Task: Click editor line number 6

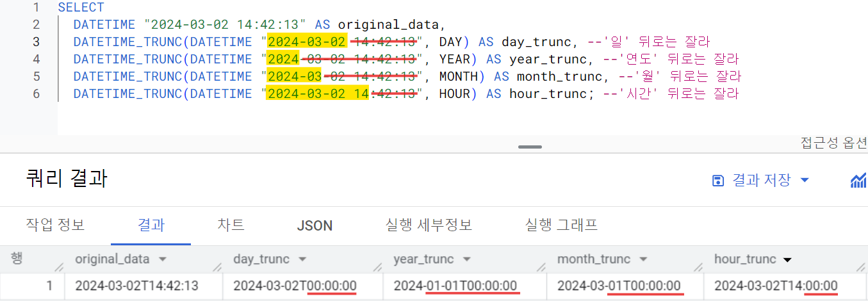Action: [36, 94]
